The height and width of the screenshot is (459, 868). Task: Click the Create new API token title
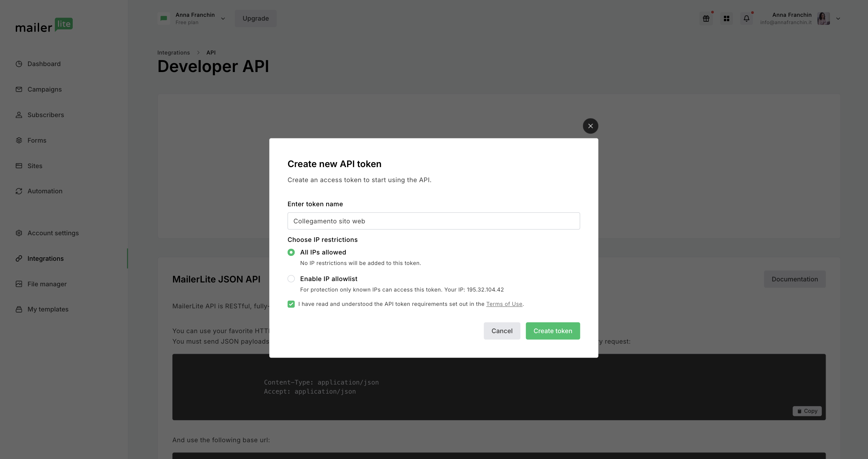(x=335, y=164)
